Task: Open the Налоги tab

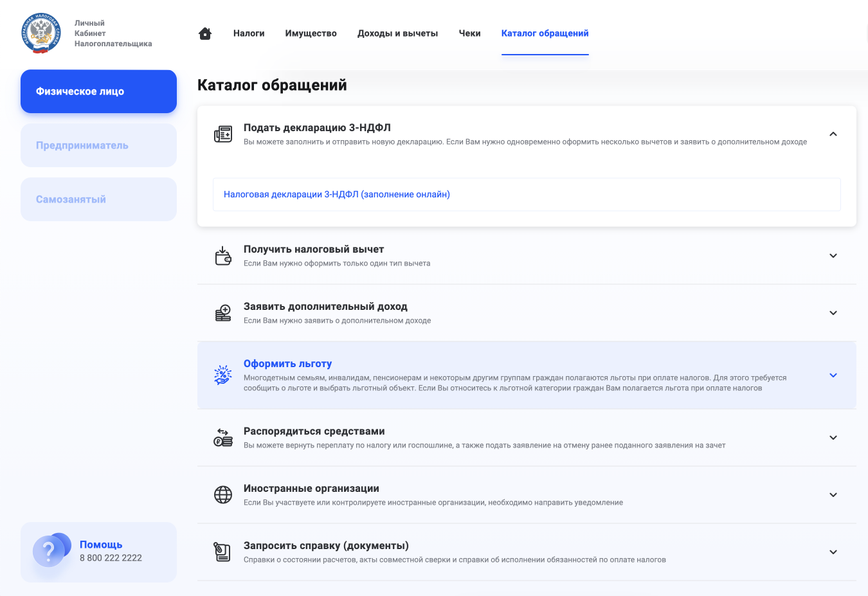Action: click(249, 33)
